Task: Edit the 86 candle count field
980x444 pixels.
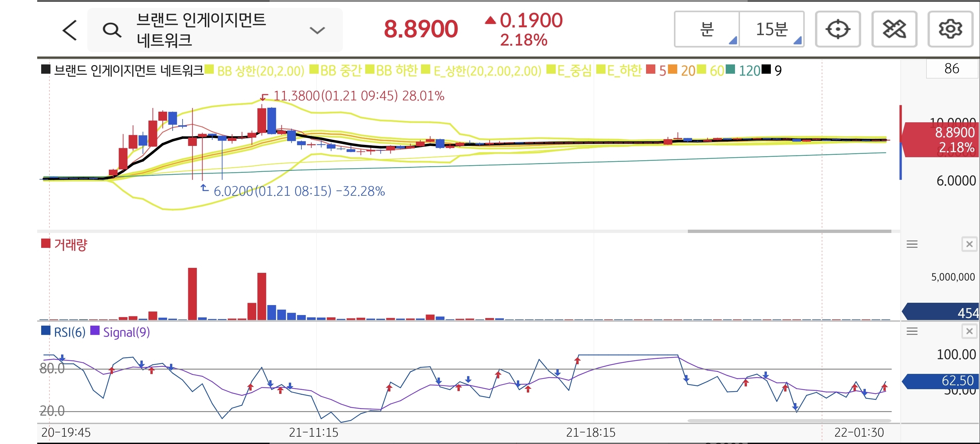Action: coord(951,69)
